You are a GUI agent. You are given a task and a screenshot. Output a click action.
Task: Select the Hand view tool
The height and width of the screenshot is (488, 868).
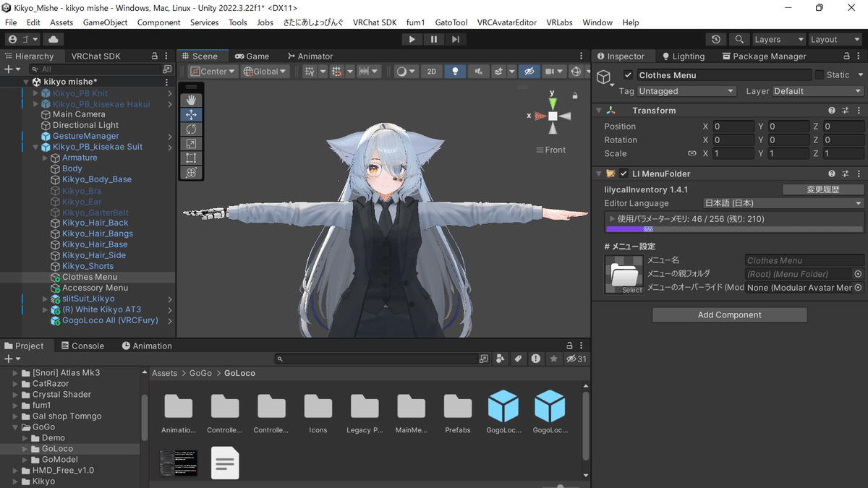click(192, 100)
